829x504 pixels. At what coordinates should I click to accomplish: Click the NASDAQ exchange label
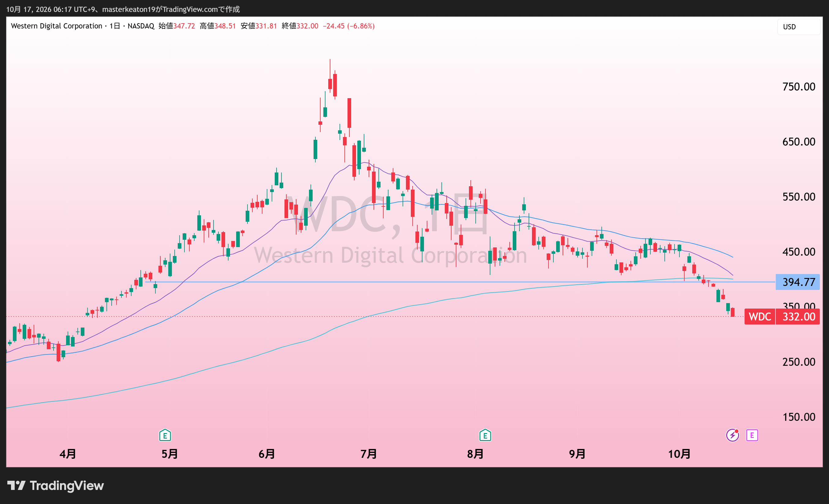click(141, 26)
